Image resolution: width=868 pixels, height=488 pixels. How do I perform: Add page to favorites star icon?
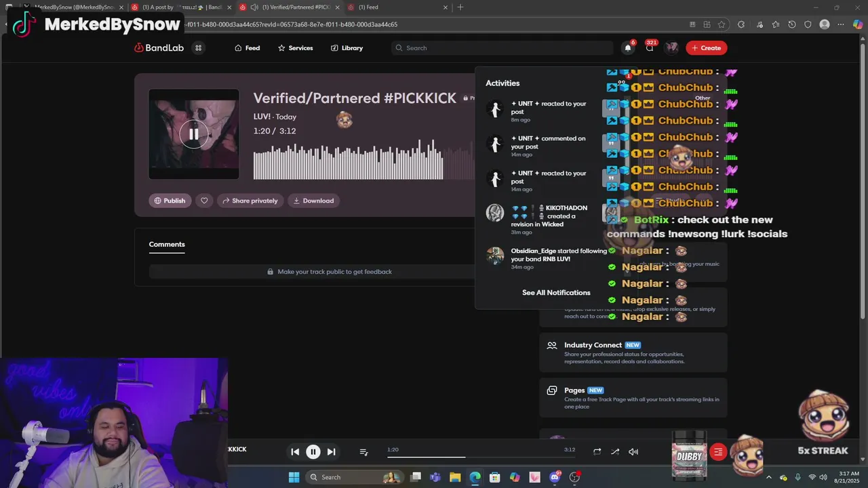tap(722, 24)
